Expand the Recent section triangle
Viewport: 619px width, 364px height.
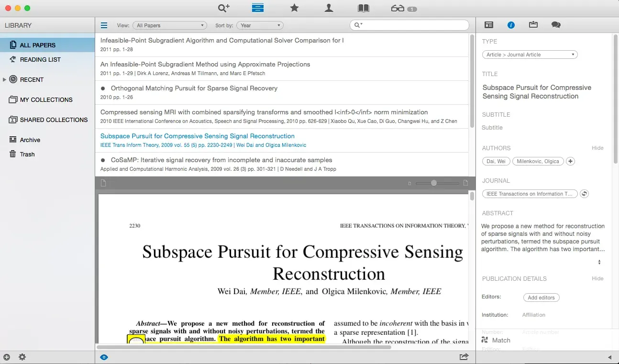(5, 79)
